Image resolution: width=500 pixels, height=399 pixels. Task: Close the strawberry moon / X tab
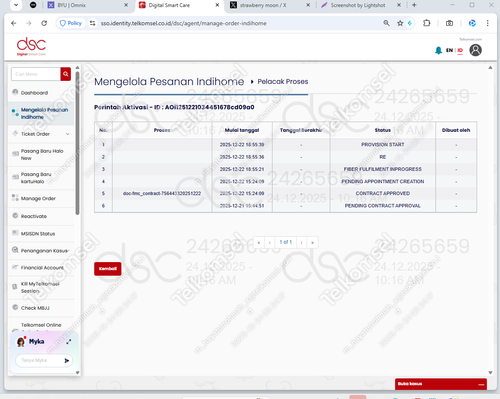tap(308, 5)
